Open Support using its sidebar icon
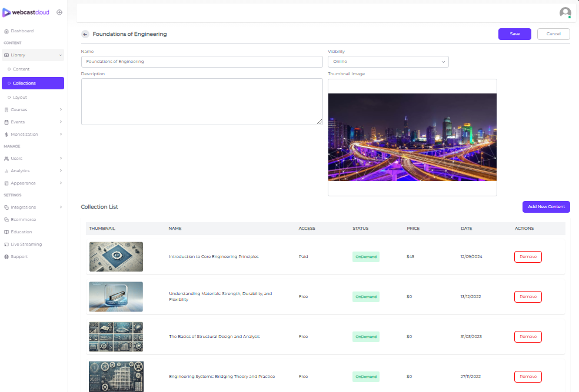This screenshot has height=392, width=579. coord(7,256)
